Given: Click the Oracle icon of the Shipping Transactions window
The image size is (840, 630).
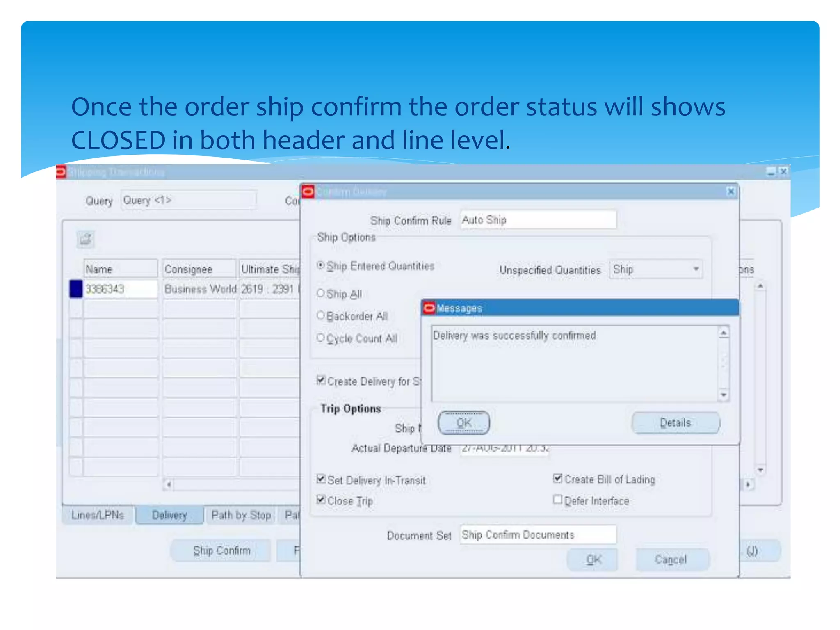Looking at the screenshot, I should pyautogui.click(x=61, y=172).
